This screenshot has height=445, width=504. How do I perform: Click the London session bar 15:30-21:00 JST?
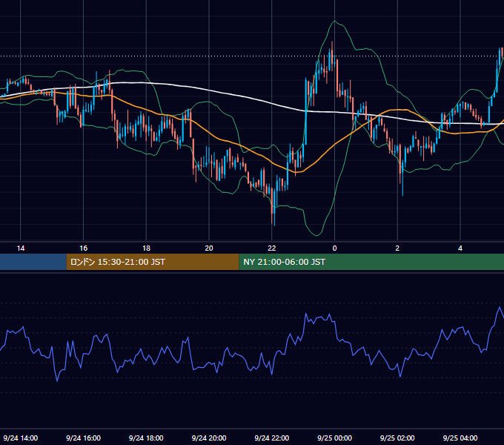153,262
